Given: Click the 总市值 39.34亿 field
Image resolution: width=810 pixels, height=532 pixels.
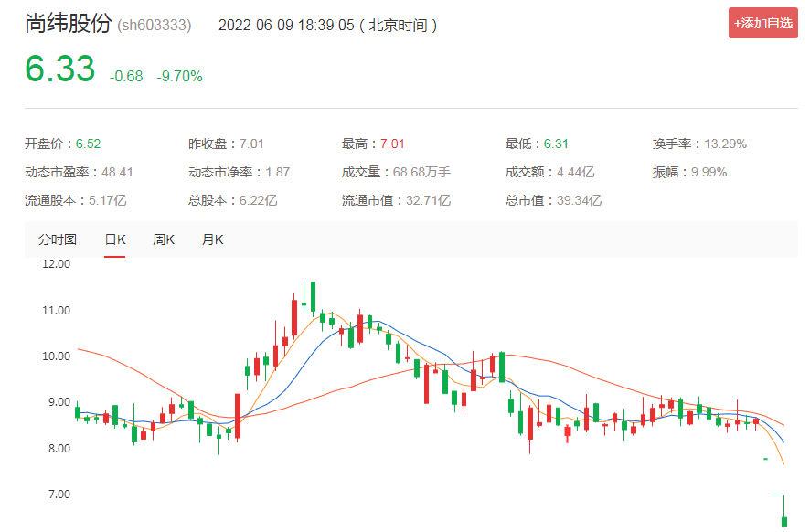Looking at the screenshot, I should tap(553, 200).
